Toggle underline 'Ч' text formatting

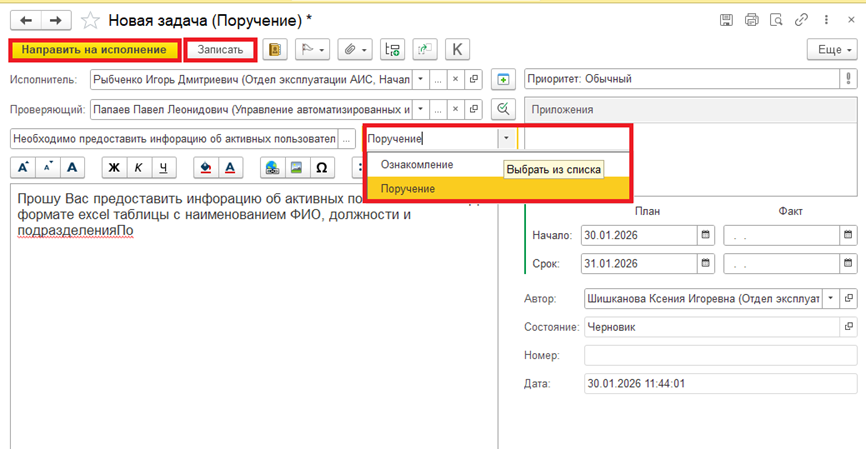[162, 167]
